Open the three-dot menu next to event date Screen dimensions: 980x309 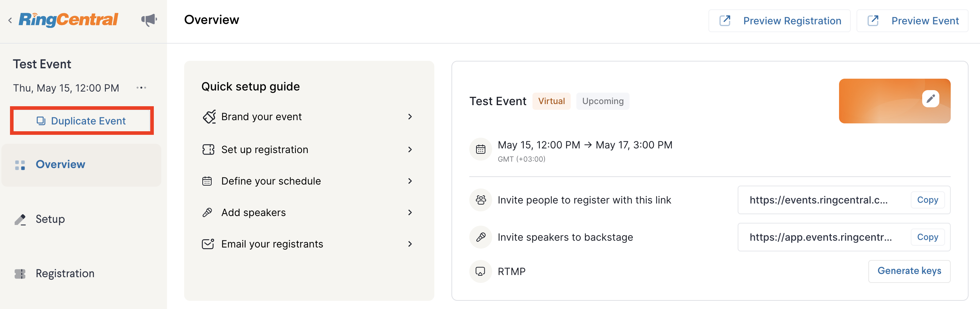pyautogui.click(x=141, y=88)
